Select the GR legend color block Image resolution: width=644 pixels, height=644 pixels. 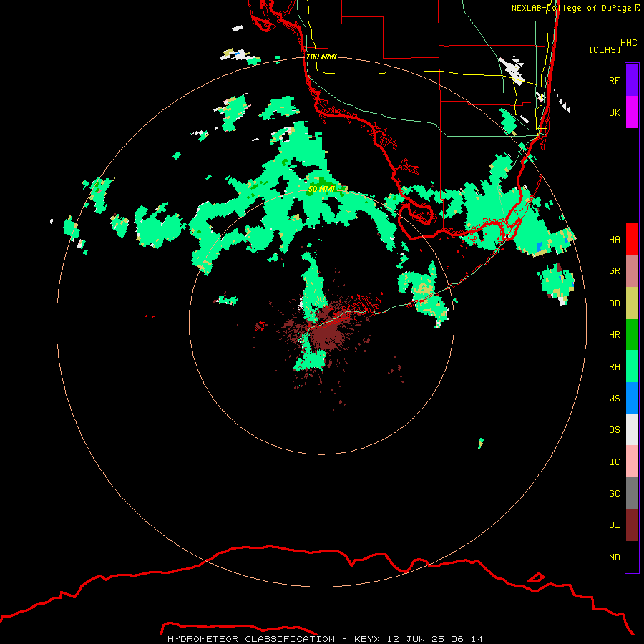click(x=632, y=271)
